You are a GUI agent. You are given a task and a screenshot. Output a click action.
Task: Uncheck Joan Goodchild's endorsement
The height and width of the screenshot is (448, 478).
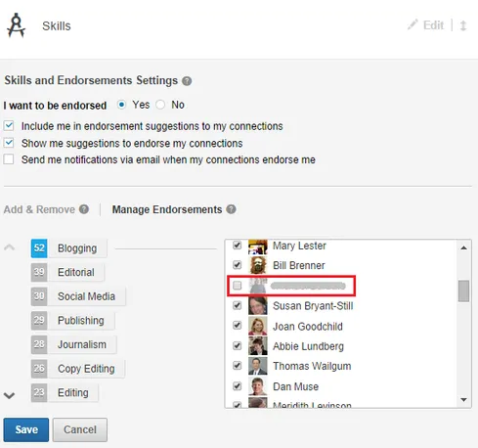tap(238, 326)
